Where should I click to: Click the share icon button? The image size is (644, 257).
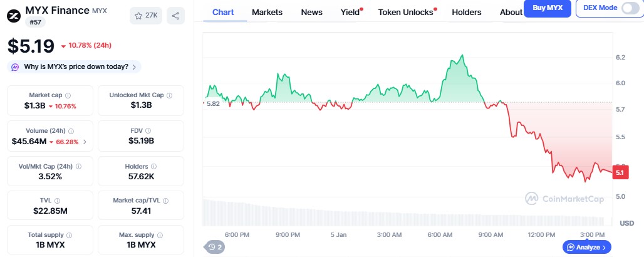176,16
